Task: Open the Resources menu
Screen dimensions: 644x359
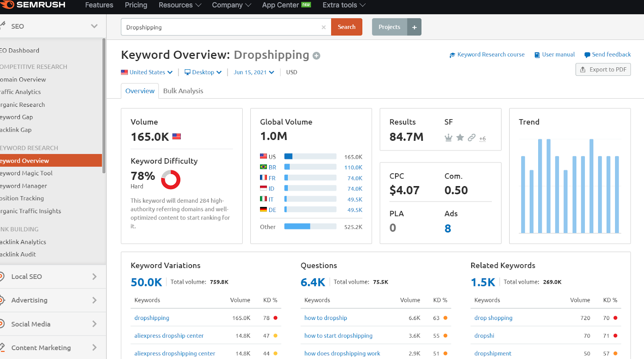Action: [180, 5]
